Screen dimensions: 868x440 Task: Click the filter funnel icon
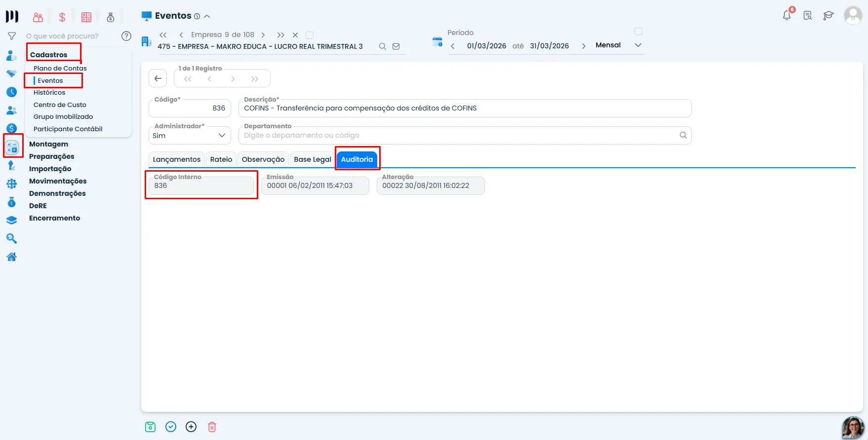(x=12, y=36)
